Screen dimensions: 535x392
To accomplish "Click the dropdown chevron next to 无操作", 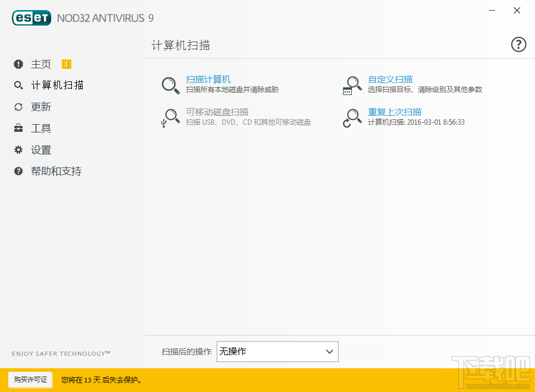I will (329, 352).
